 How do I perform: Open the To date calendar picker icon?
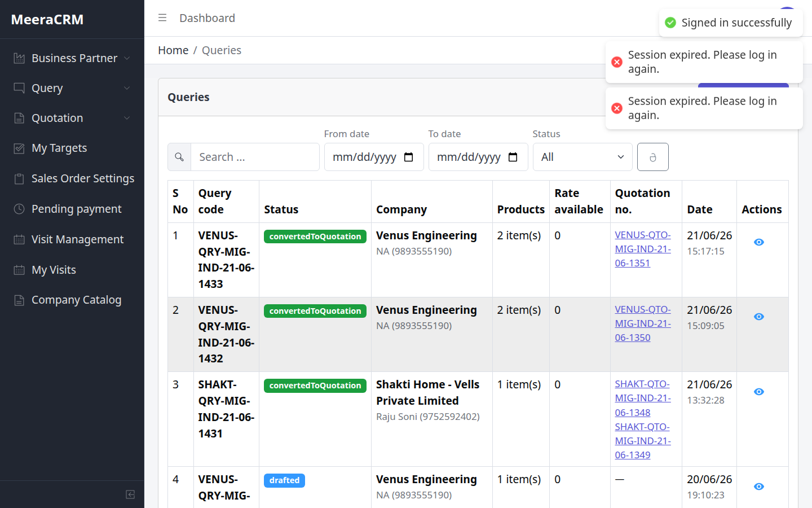point(513,157)
